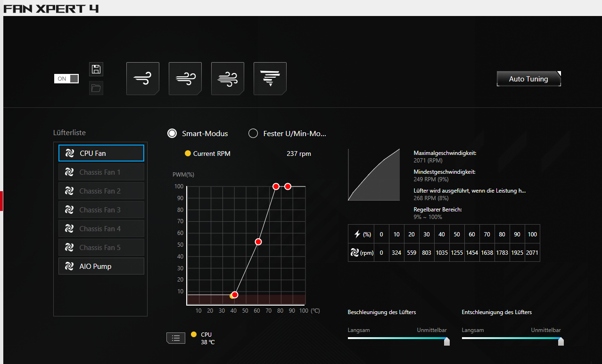Click the fan speed curve thumbnail
This screenshot has width=602, height=364.
click(374, 175)
